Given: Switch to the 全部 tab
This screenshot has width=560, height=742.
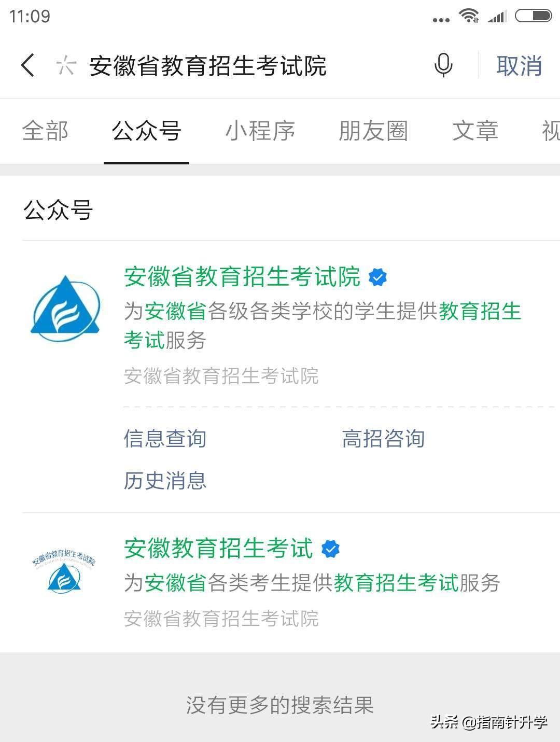Looking at the screenshot, I should pyautogui.click(x=45, y=131).
